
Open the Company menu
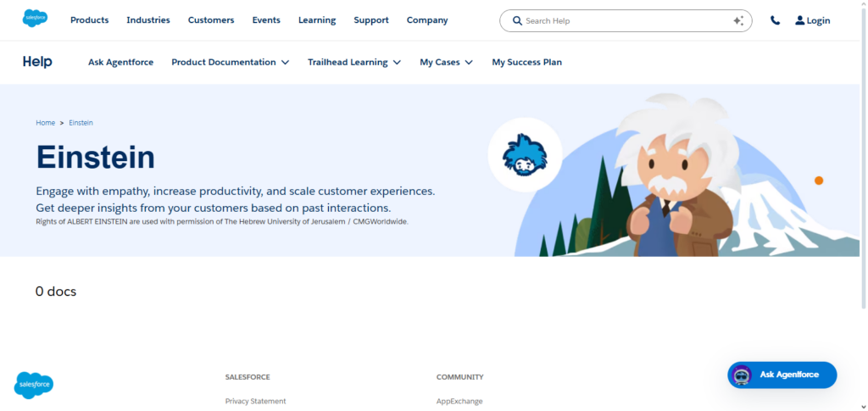[x=427, y=19]
